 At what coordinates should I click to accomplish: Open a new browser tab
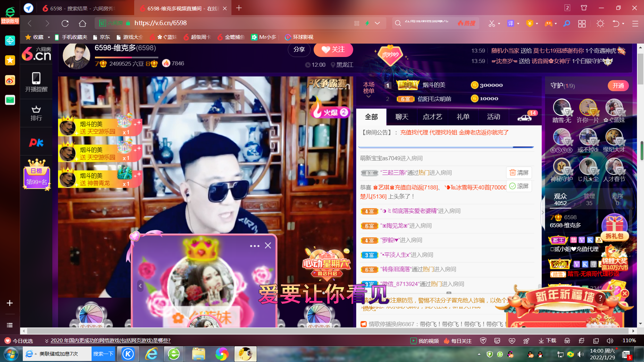(x=239, y=8)
